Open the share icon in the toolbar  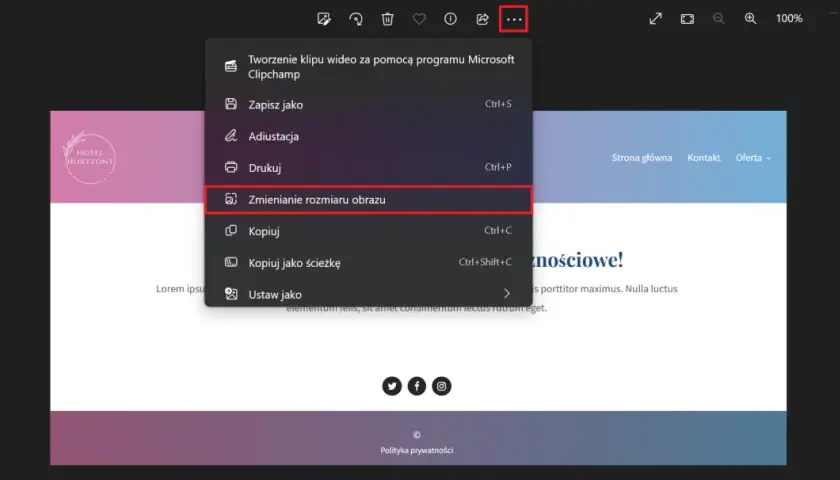point(482,19)
